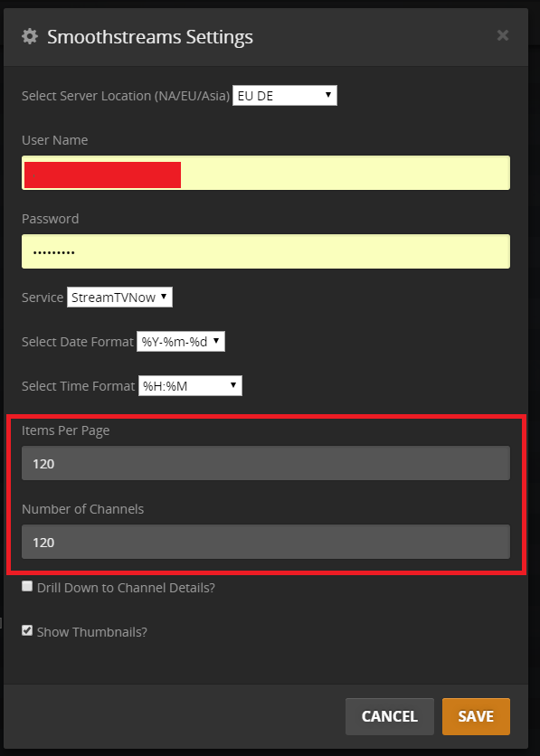
Task: Close the Smoothstreams Settings dialog
Action: pos(502,35)
